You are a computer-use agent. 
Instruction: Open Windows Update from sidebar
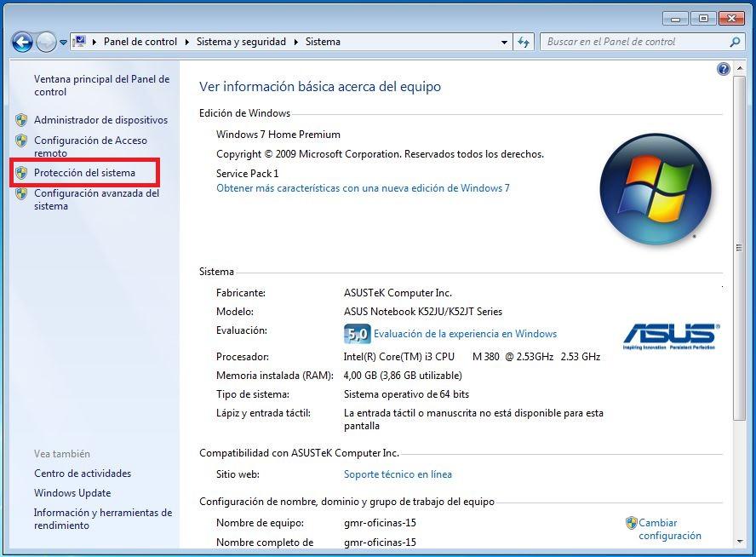[72, 493]
